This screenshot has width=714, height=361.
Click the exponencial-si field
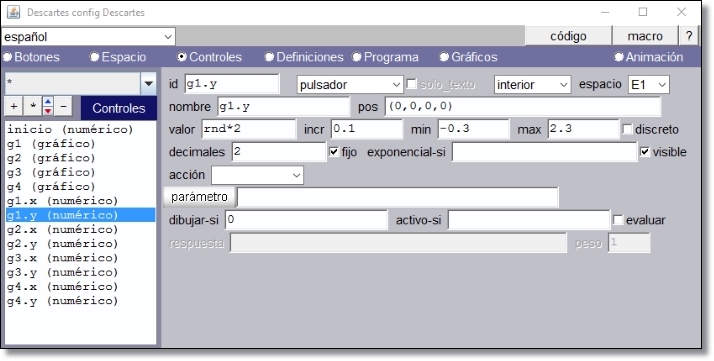click(x=544, y=152)
